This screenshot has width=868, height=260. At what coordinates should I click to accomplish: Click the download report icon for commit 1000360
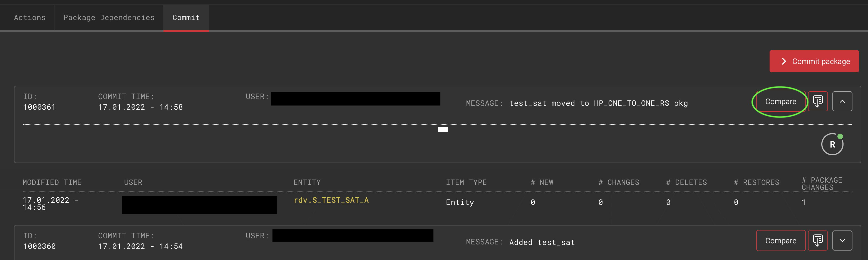(x=818, y=241)
